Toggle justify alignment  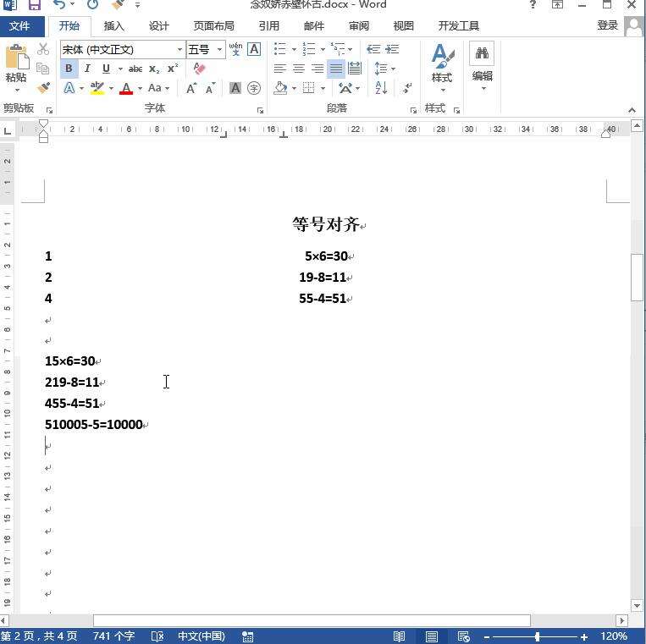[336, 69]
